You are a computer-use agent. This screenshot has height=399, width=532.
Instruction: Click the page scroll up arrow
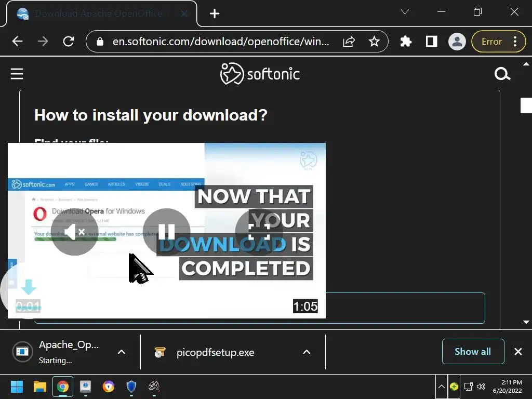pos(526,64)
